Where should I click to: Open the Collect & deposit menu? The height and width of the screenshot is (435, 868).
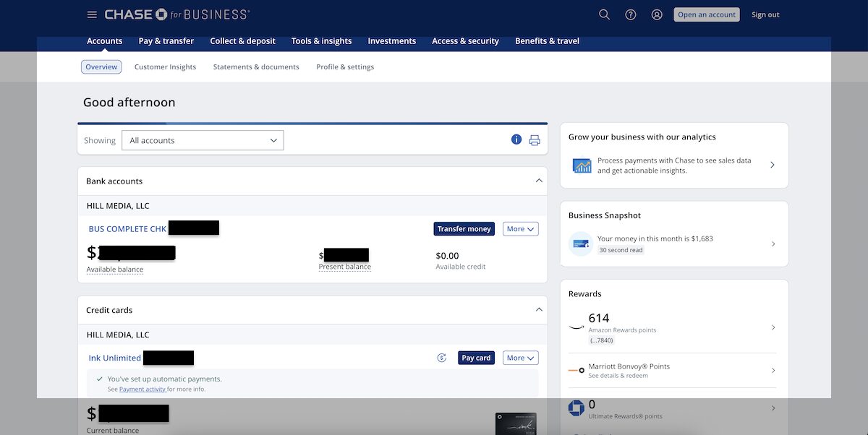click(x=243, y=41)
